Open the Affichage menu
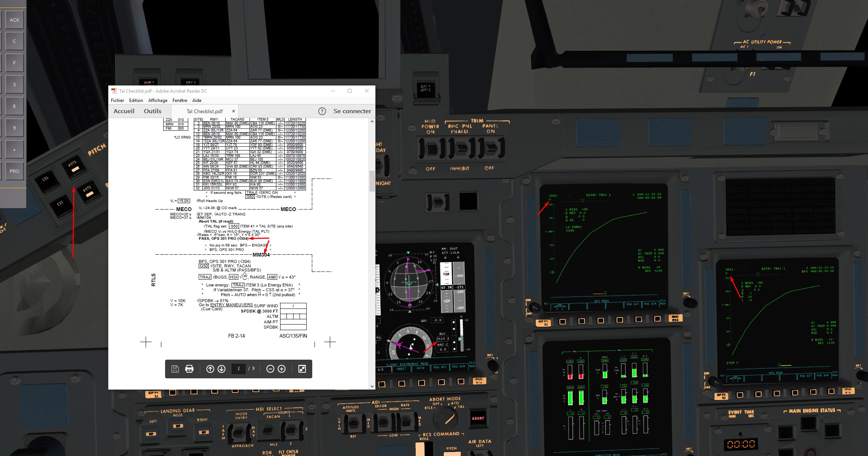868x456 pixels. pyautogui.click(x=158, y=100)
